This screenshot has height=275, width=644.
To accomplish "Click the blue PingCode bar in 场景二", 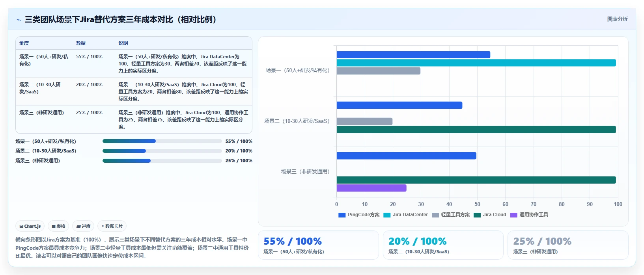I will pos(399,105).
